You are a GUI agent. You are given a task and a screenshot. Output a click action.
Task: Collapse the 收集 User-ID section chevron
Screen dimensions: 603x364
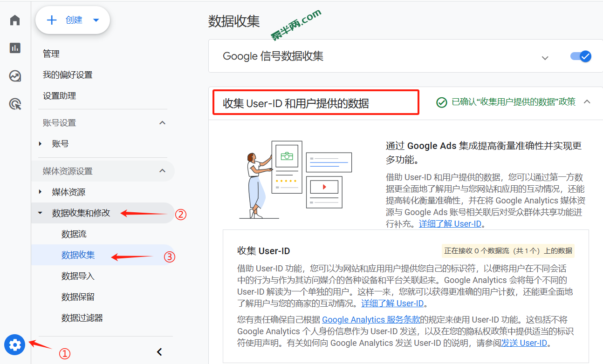click(x=587, y=101)
